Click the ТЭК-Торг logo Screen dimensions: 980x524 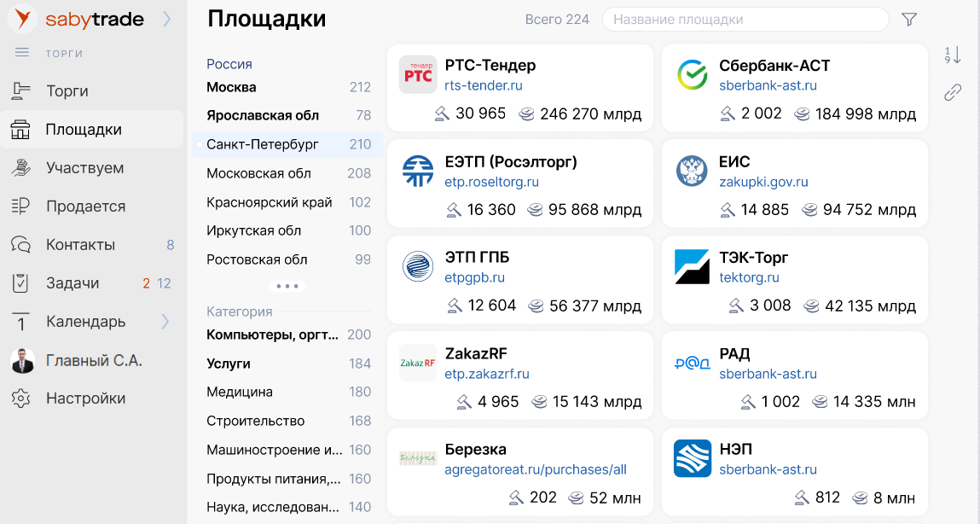(692, 267)
